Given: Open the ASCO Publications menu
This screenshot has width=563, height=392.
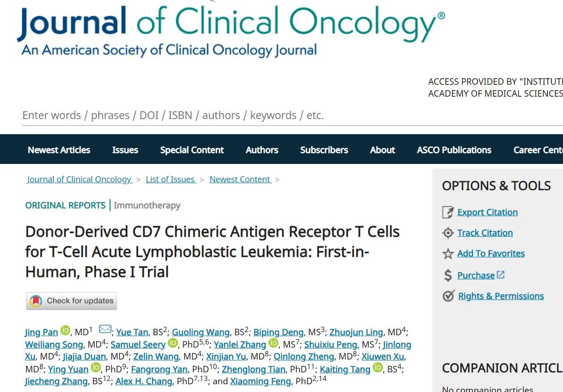Looking at the screenshot, I should [x=454, y=150].
